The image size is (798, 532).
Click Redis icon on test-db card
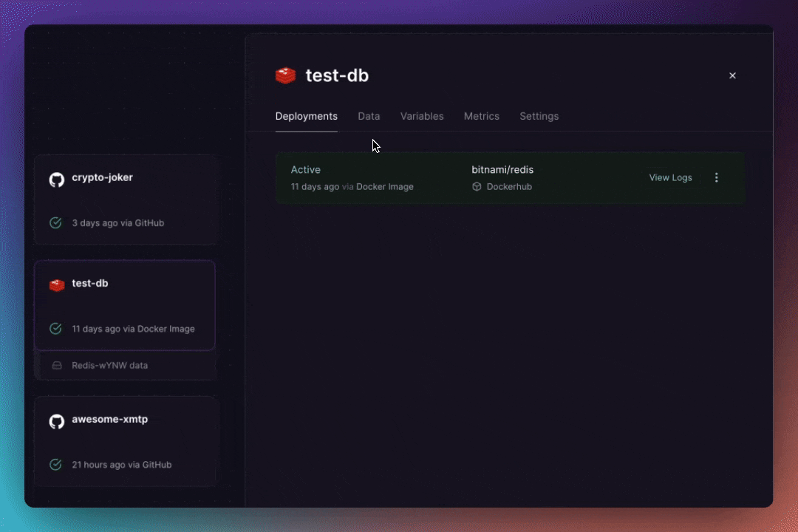57,285
